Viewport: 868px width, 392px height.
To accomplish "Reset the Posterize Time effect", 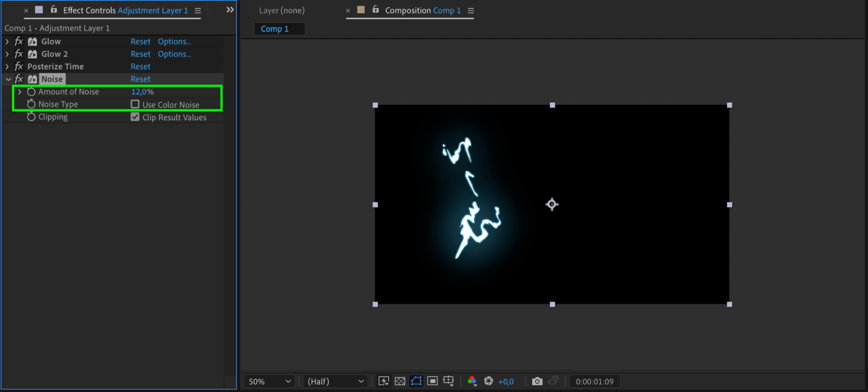I will tap(141, 66).
